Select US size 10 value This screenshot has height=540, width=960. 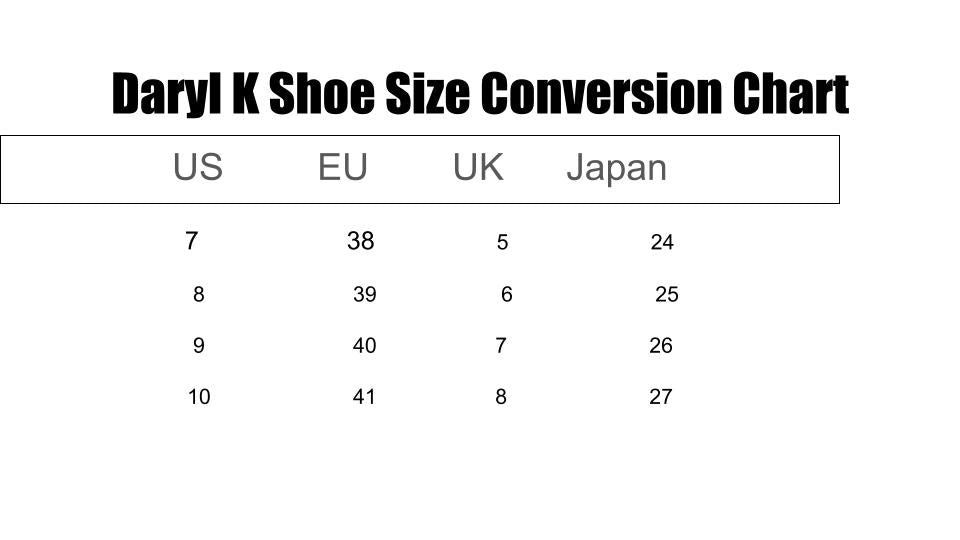199,397
